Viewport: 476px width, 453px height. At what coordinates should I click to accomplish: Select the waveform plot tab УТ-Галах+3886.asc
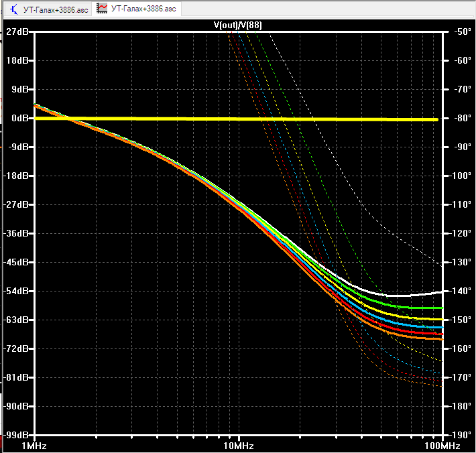pyautogui.click(x=137, y=9)
